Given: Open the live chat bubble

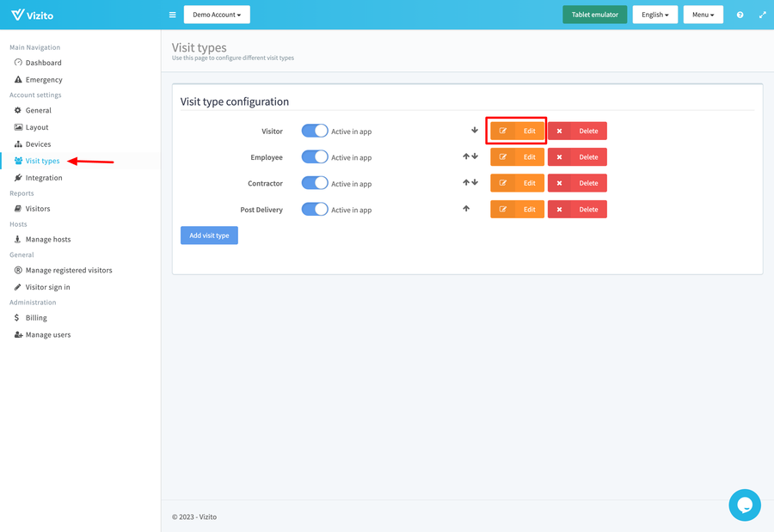Looking at the screenshot, I should [x=745, y=504].
